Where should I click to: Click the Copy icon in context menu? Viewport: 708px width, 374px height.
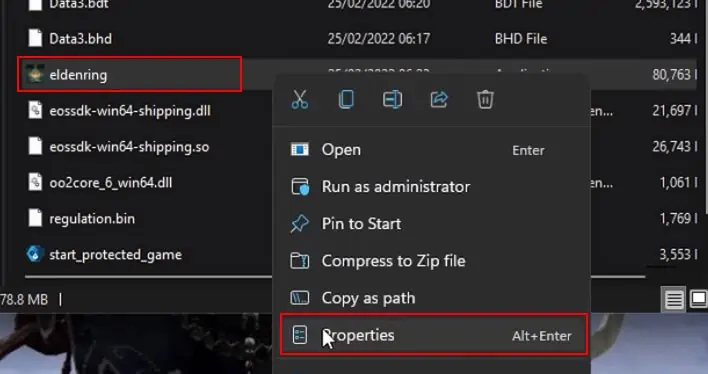[x=346, y=99]
